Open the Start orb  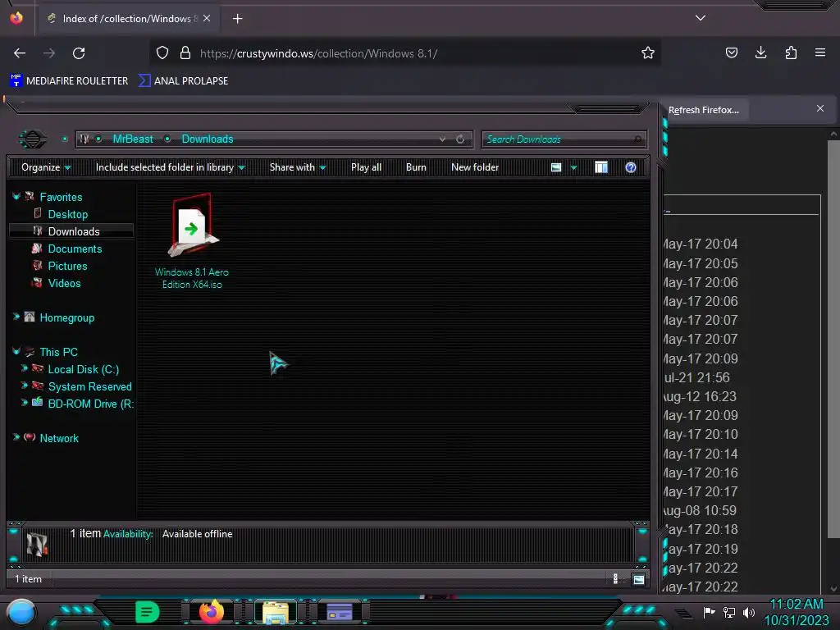click(21, 612)
